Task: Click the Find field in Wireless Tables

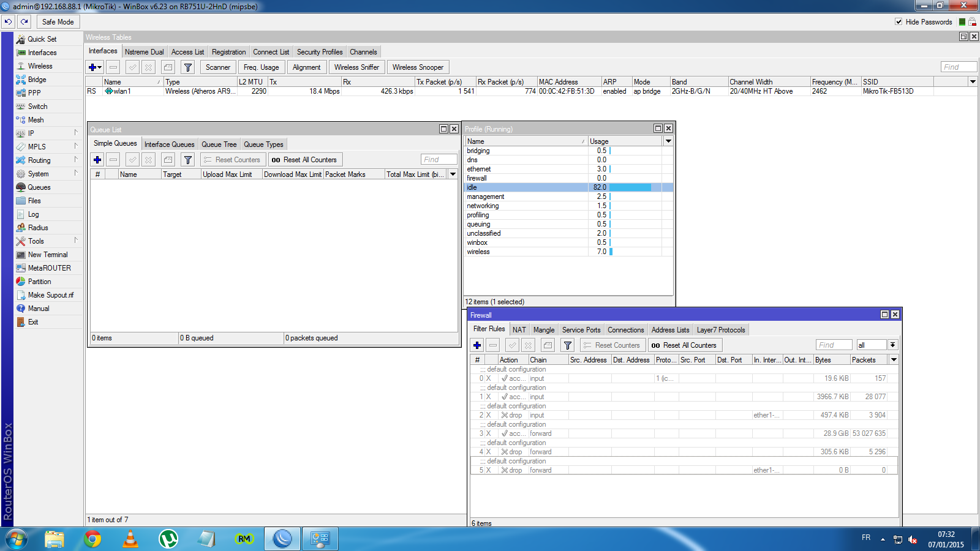Action: [x=959, y=67]
